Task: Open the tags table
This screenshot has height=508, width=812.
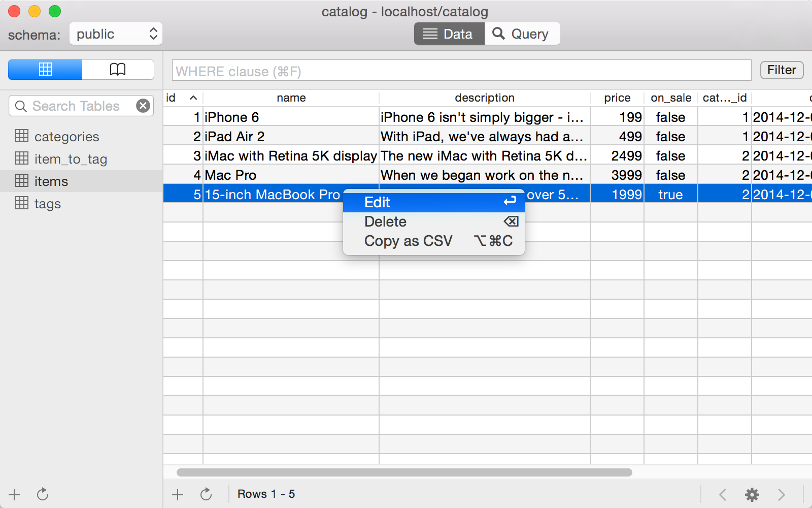Action: click(x=48, y=203)
